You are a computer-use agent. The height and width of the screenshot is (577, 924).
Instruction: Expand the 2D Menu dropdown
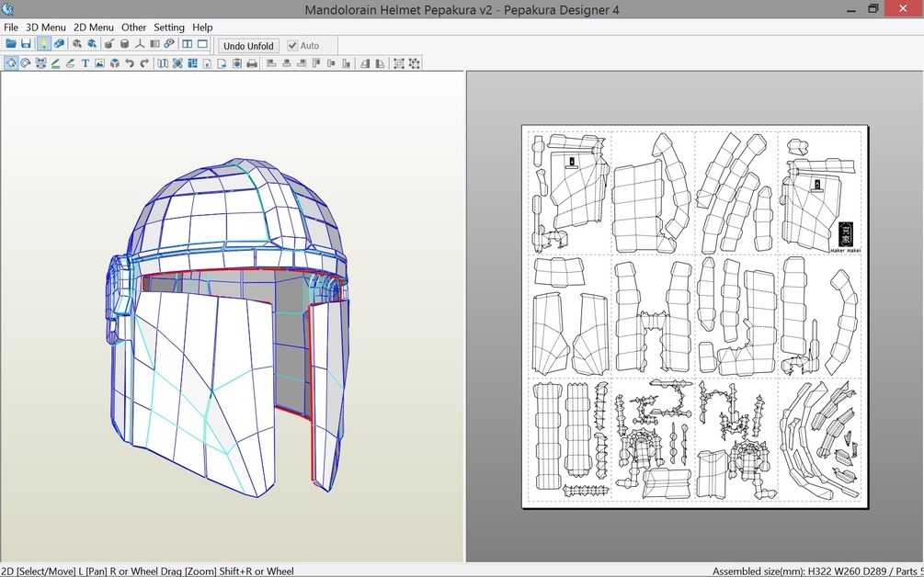(94, 28)
